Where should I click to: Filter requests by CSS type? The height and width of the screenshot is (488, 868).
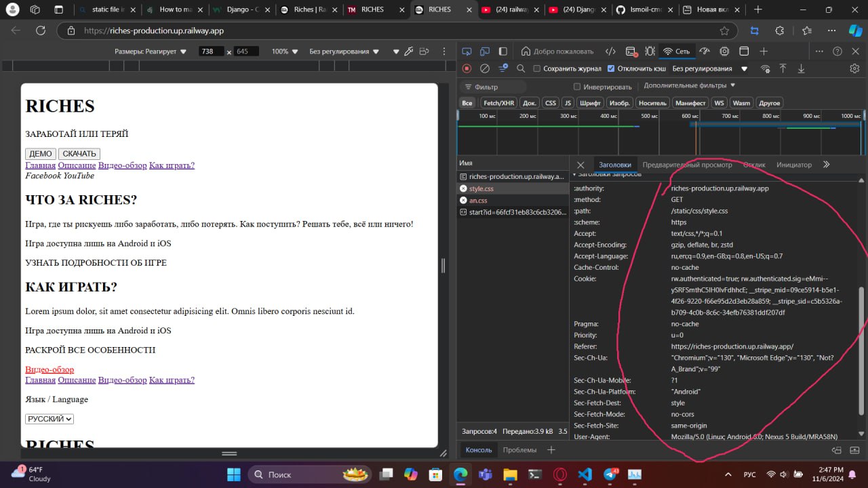click(550, 103)
